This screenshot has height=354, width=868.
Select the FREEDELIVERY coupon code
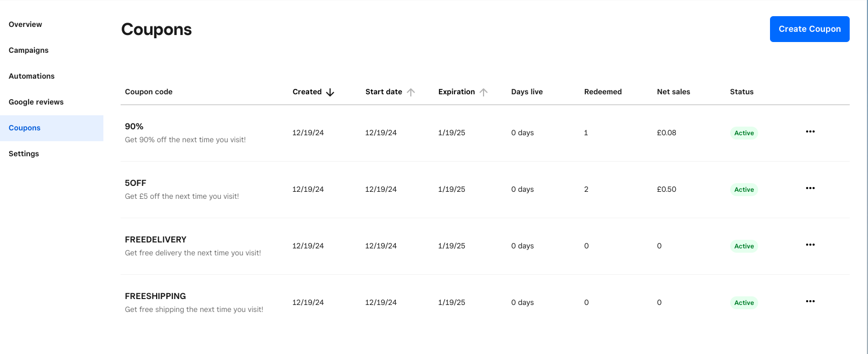tap(156, 240)
